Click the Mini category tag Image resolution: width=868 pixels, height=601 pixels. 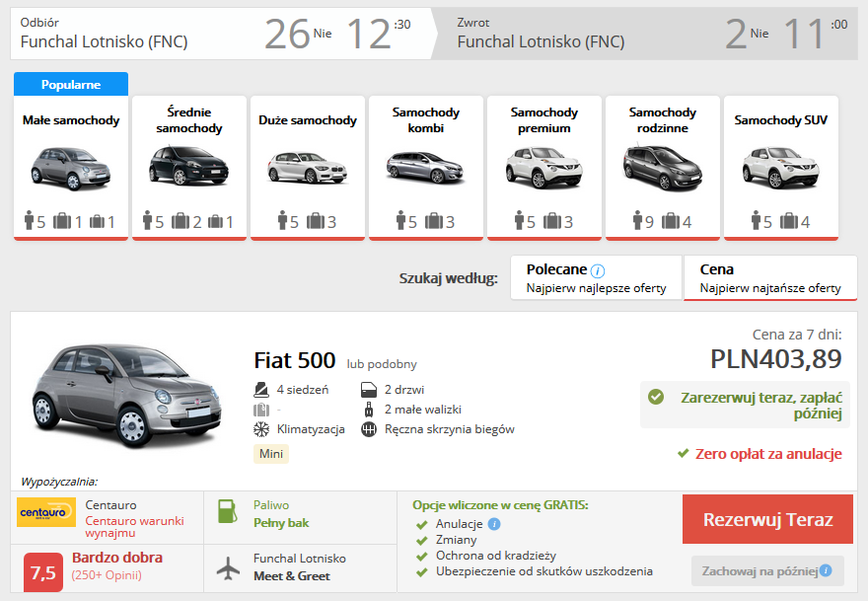tap(271, 454)
